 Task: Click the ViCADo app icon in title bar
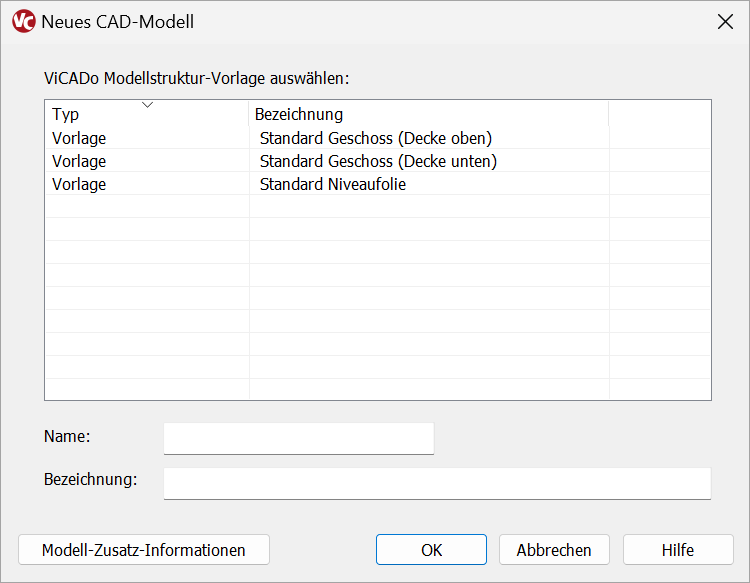pos(23,22)
